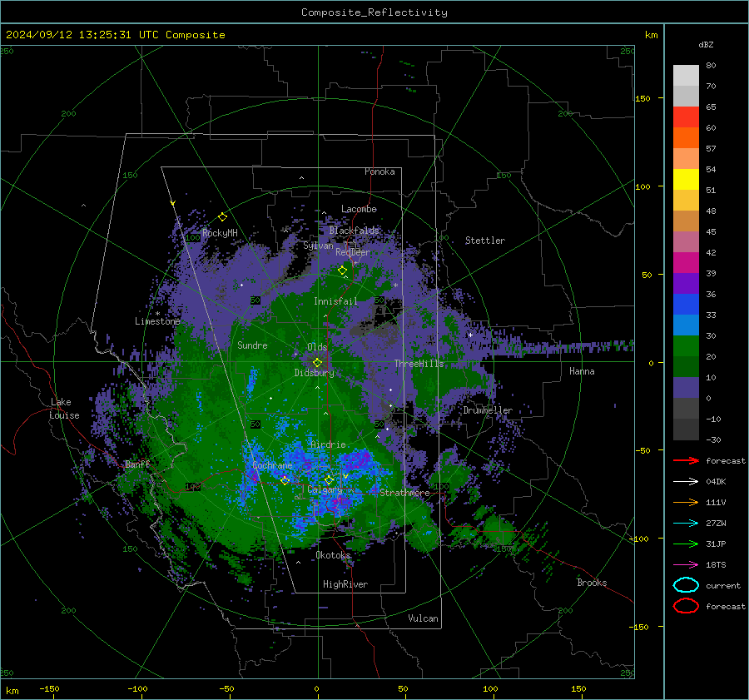
Task: Select the orange 111V arrow legend icon
Action: click(x=686, y=502)
